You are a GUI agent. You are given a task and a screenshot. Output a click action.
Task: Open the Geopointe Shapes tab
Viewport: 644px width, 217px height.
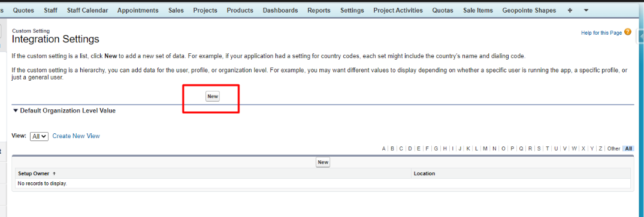point(530,10)
